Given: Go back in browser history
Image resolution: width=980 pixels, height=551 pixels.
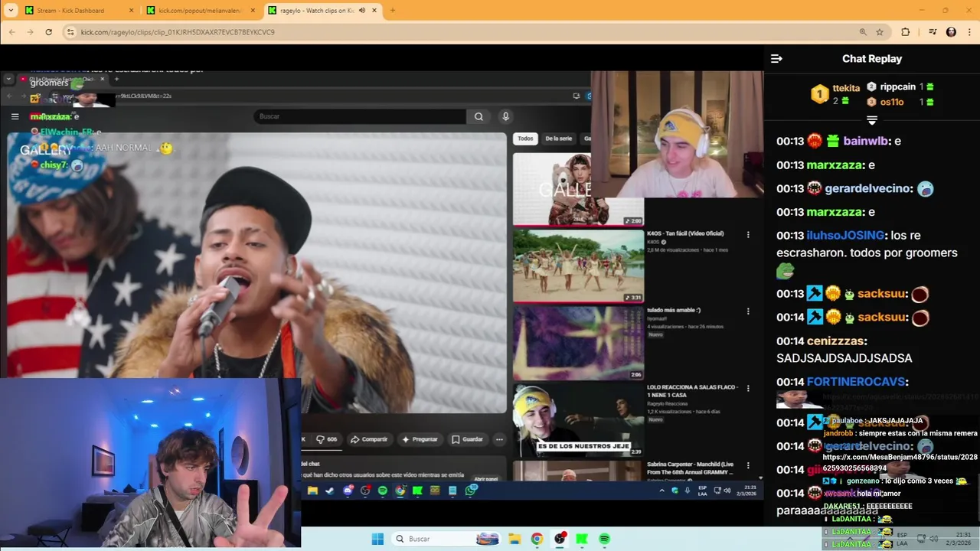Looking at the screenshot, I should [x=12, y=32].
